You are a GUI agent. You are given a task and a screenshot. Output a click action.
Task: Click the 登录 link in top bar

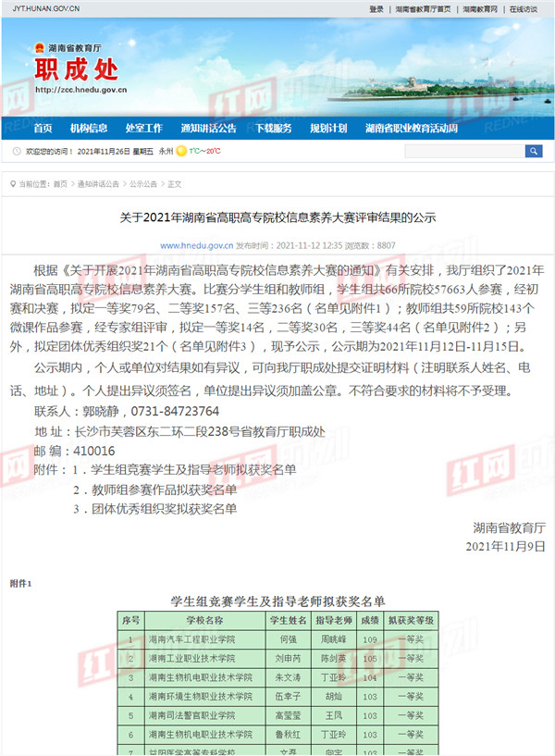[x=376, y=9]
